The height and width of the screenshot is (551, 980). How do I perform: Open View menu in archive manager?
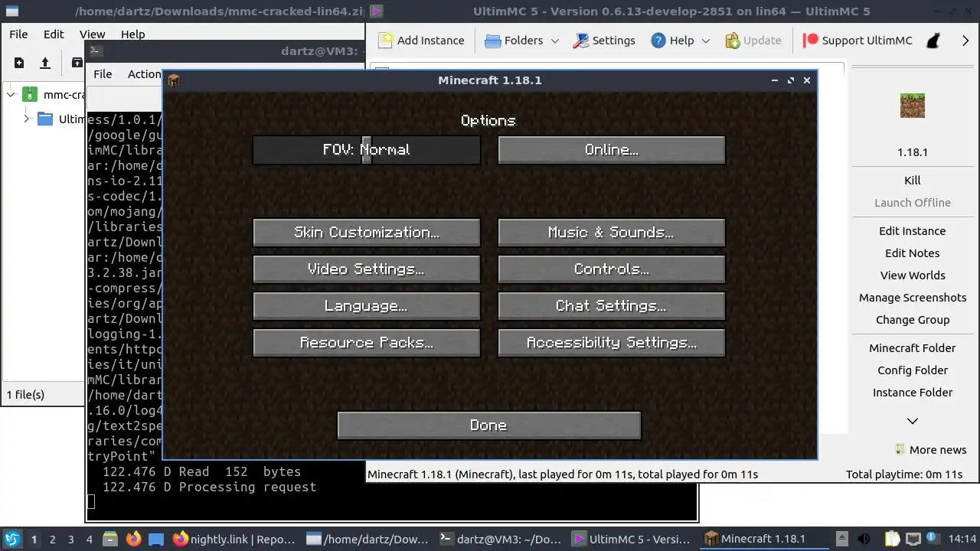pos(93,34)
